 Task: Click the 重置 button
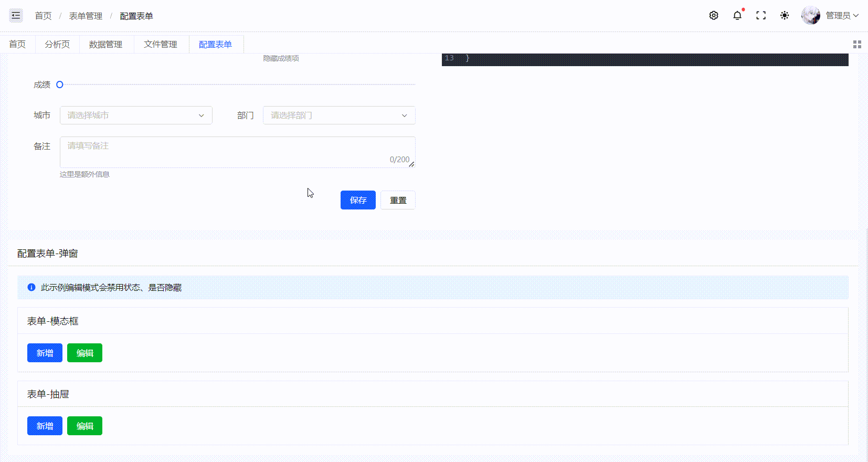pos(398,200)
